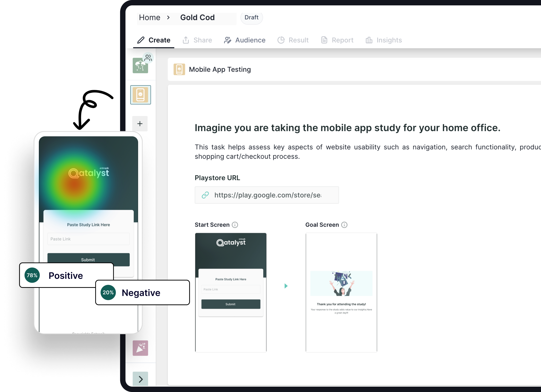Click the Share tab upload icon

pos(186,40)
